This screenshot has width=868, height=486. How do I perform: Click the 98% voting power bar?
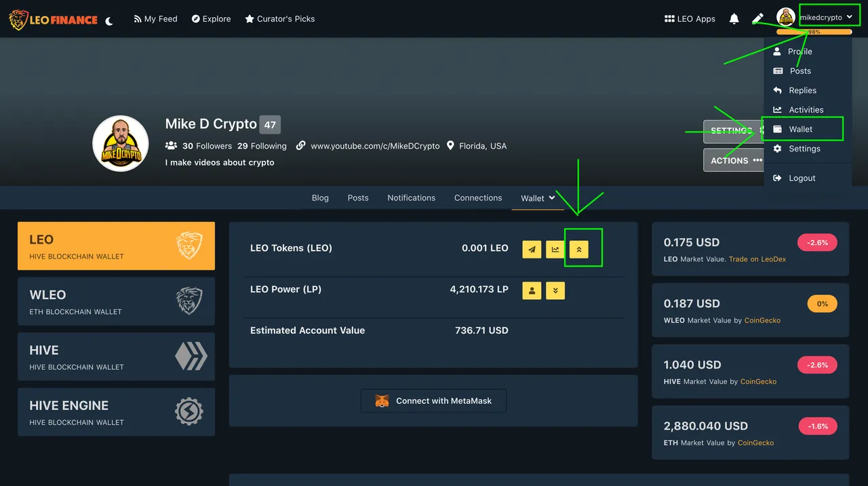click(x=814, y=32)
